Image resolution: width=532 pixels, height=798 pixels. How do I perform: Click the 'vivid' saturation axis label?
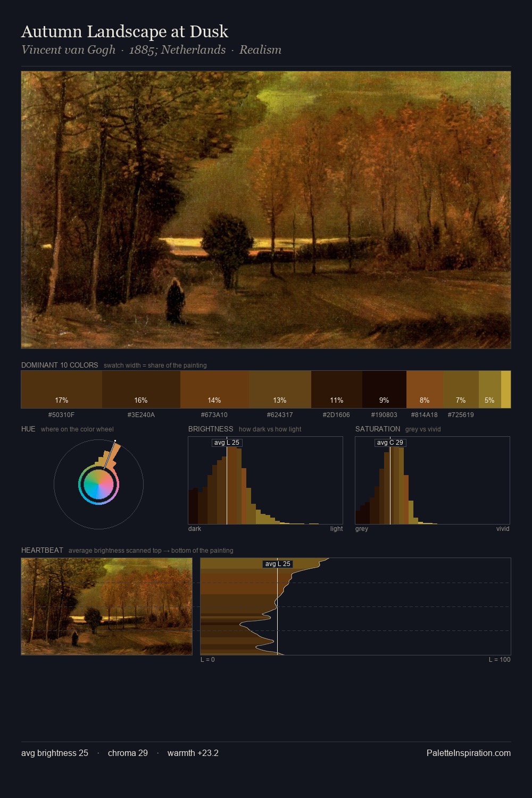(503, 529)
